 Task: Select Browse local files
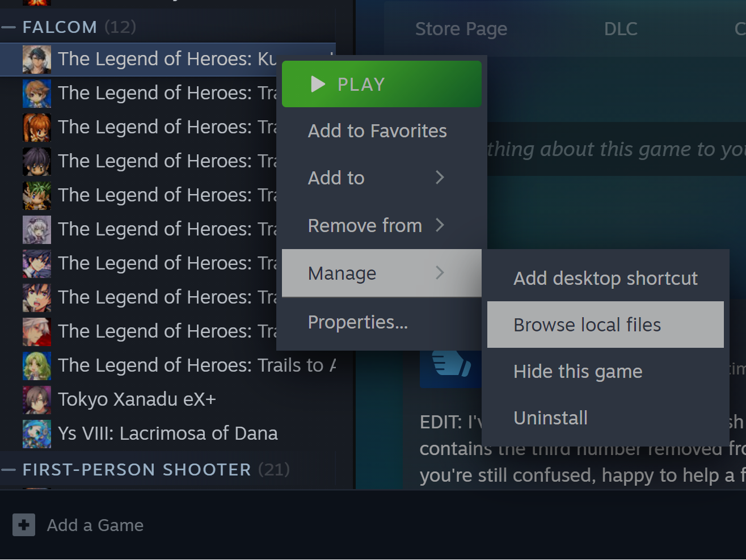(605, 325)
